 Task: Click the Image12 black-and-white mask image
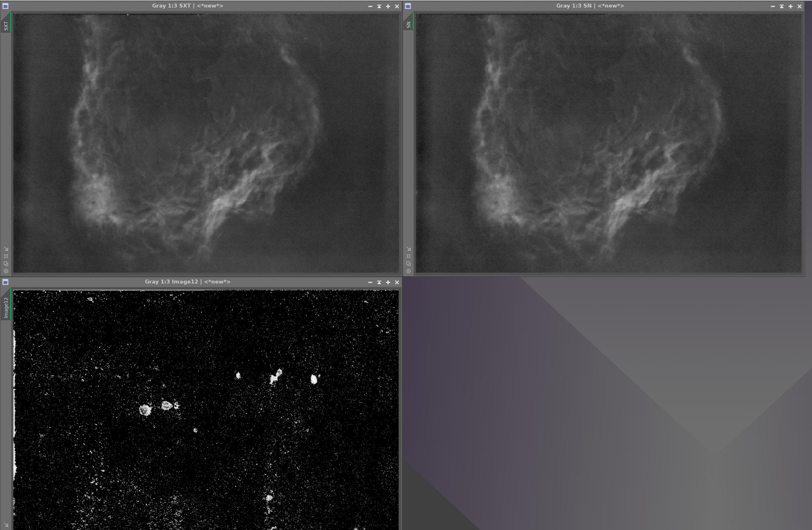click(x=206, y=410)
